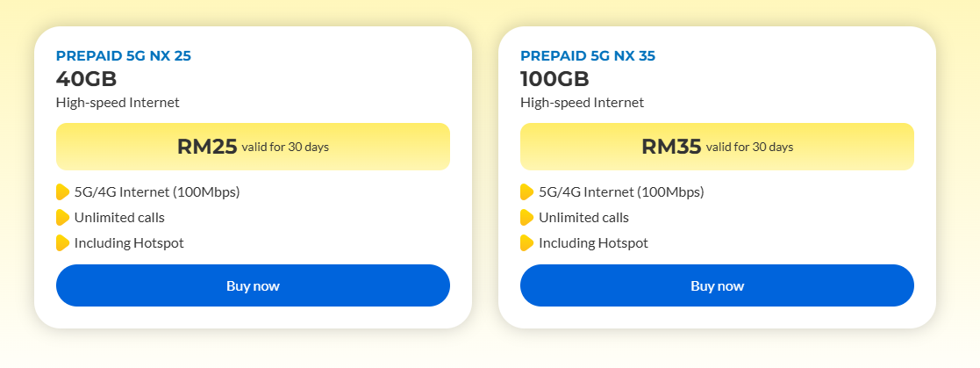
Task: Select the 100GB data heading
Action: [x=554, y=79]
